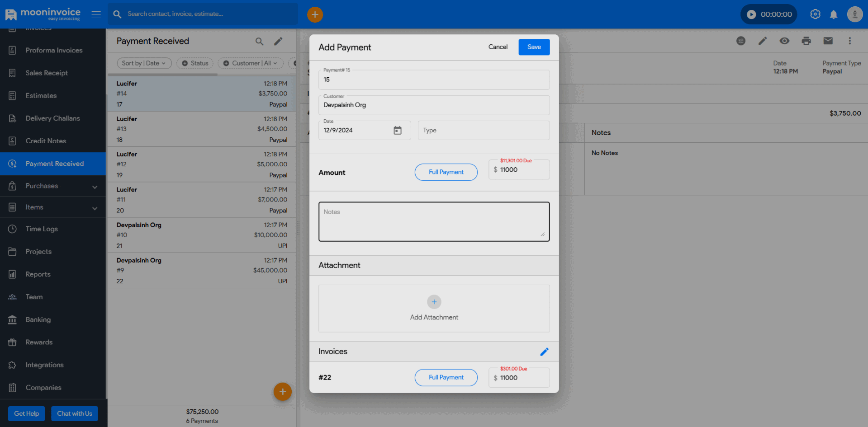Open Team in sidebar
The height and width of the screenshot is (427, 868).
[x=53, y=297]
